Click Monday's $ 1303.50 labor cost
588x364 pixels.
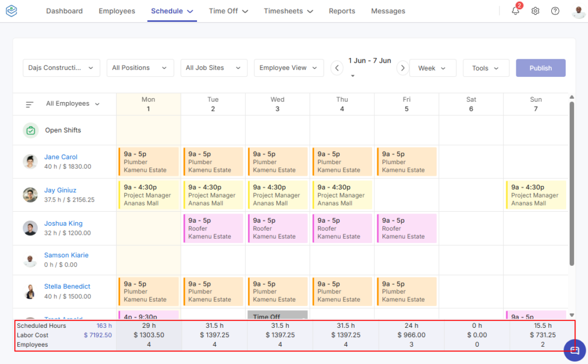pos(149,335)
